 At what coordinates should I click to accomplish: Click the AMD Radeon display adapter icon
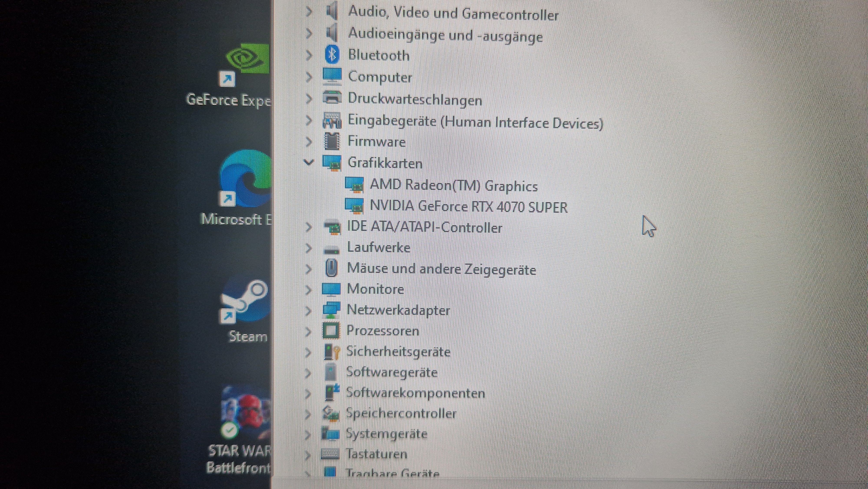[x=354, y=185]
